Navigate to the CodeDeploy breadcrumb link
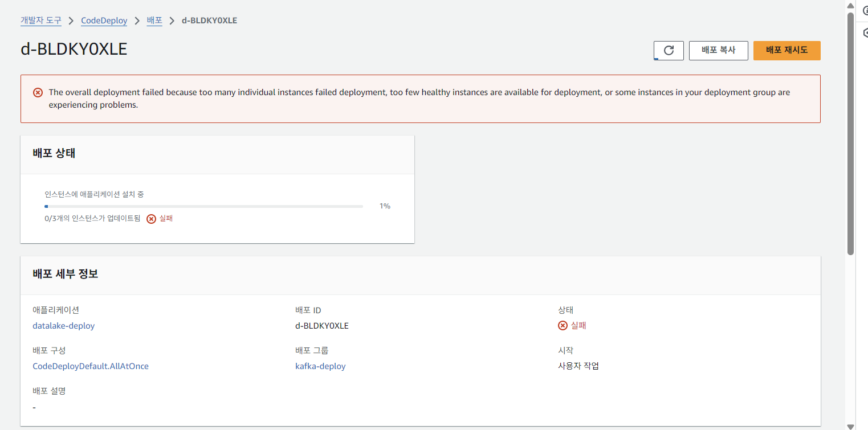868x430 pixels. tap(104, 21)
